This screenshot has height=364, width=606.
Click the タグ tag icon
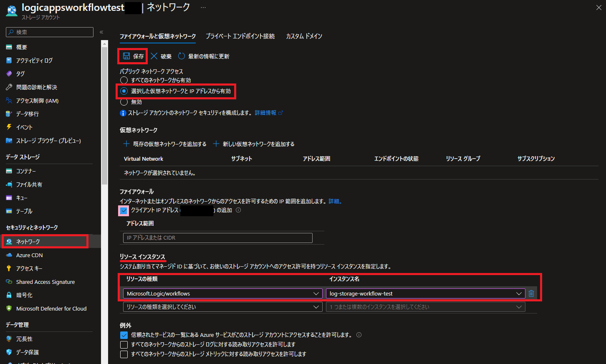coord(9,74)
